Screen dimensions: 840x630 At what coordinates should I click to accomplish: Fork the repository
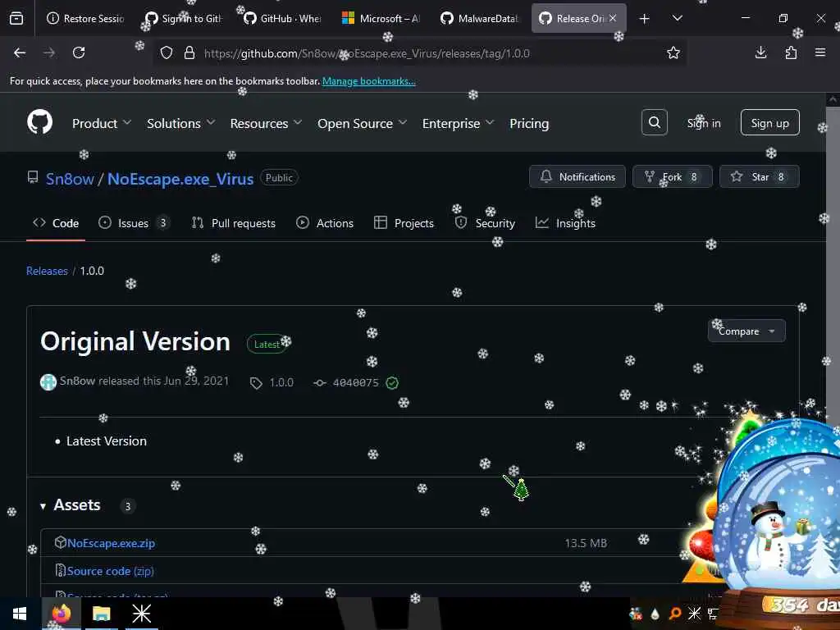(673, 177)
